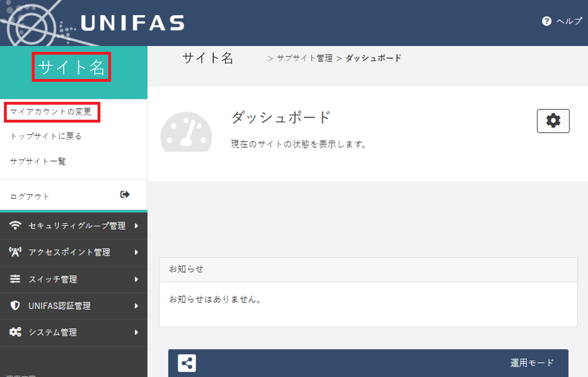Open システム管理 menu

[74, 332]
